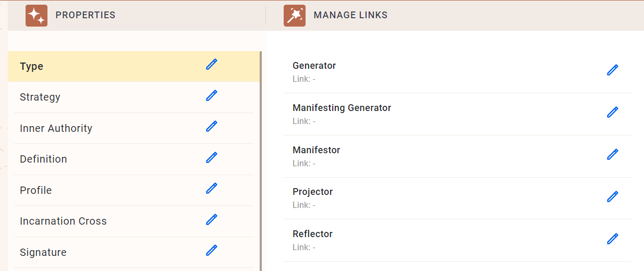644x271 pixels.
Task: Select the Inner Authority property
Action: 133,128
